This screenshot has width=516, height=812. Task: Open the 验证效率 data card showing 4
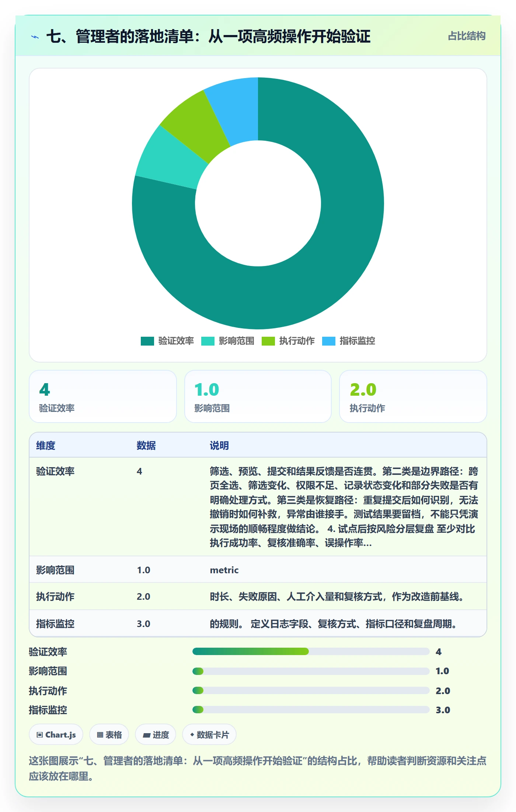tap(103, 396)
